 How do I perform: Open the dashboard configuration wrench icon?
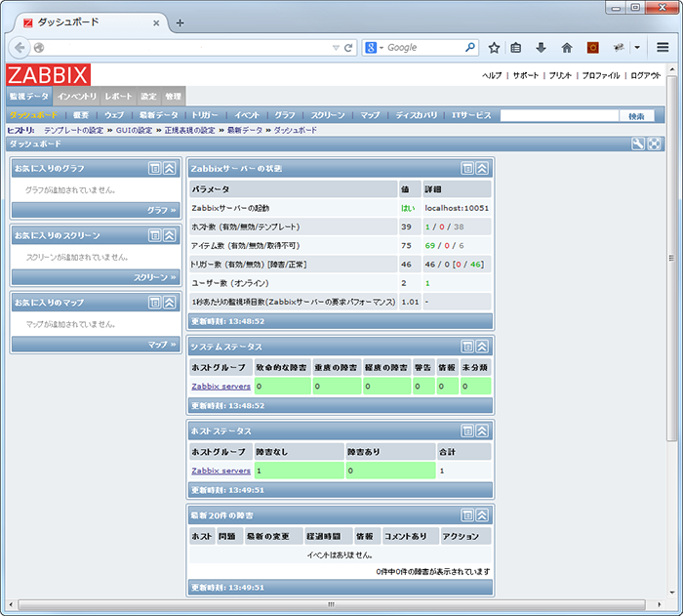point(638,144)
